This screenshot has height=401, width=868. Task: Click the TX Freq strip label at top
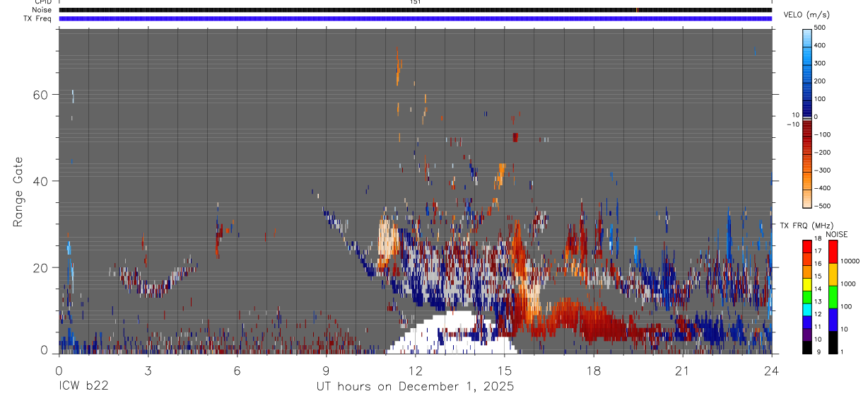(38, 18)
